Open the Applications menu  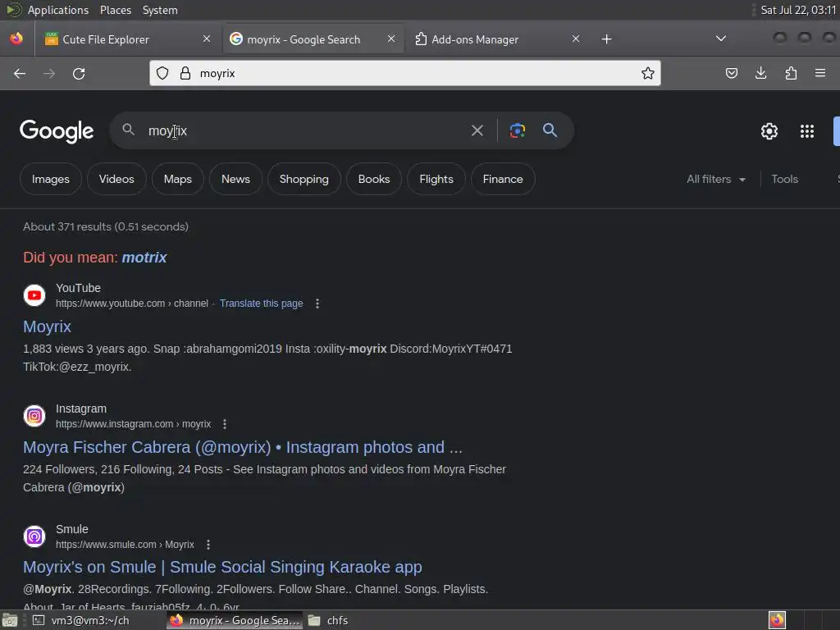[x=58, y=10]
